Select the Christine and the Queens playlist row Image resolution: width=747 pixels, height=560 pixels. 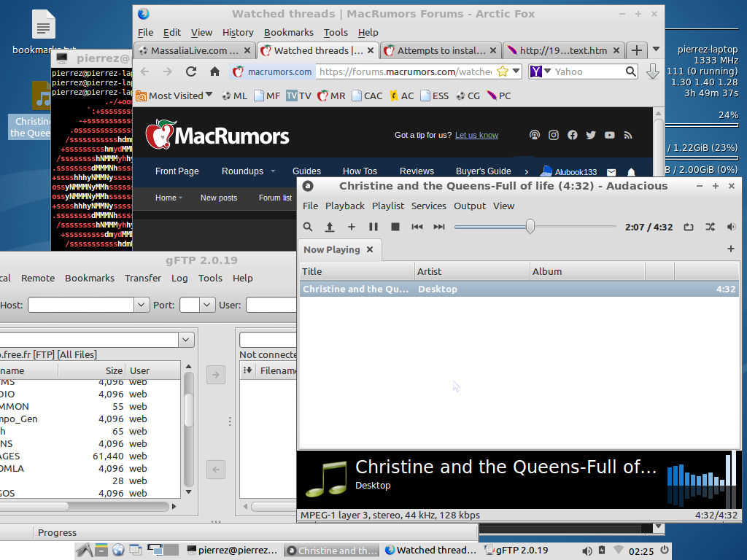point(519,289)
